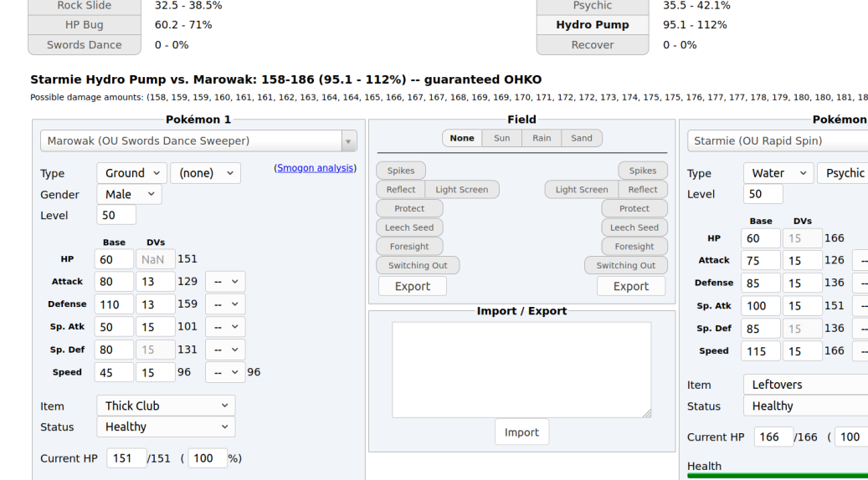The image size is (868, 480).
Task: Open the Marowak set selector dropdown
Action: pyautogui.click(x=198, y=141)
